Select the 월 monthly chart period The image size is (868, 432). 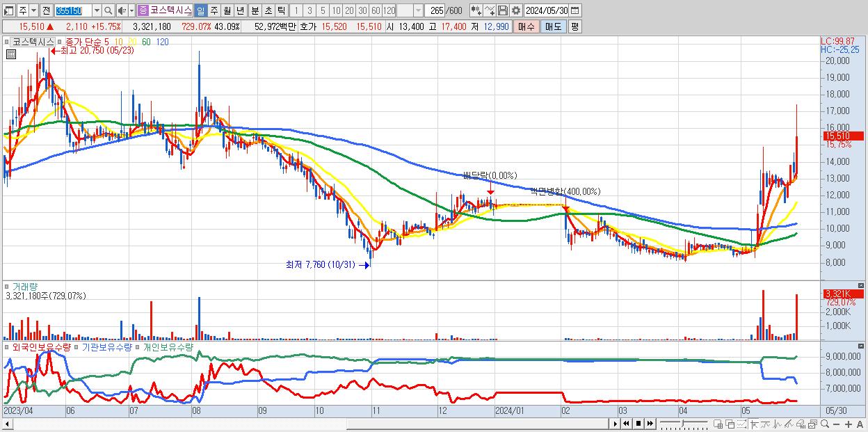227,10
